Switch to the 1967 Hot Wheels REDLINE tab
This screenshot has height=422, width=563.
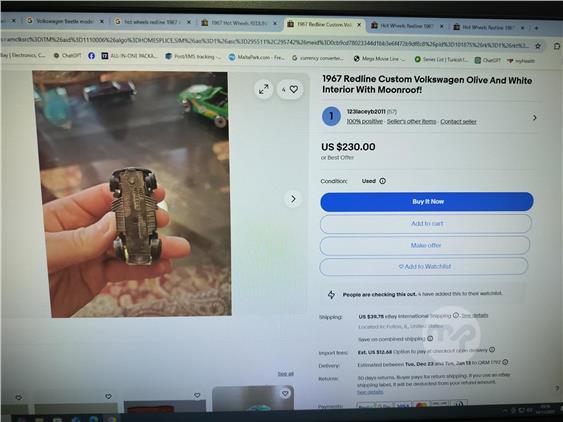[x=239, y=23]
